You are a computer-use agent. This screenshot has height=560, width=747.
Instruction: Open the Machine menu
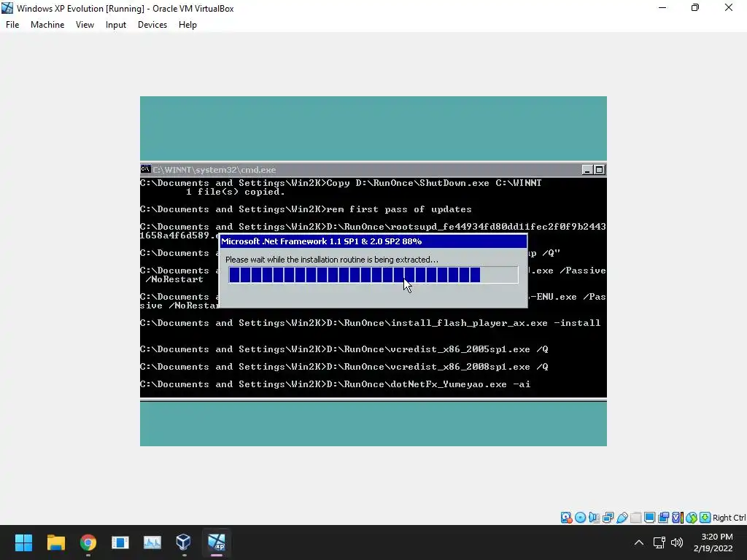click(47, 25)
